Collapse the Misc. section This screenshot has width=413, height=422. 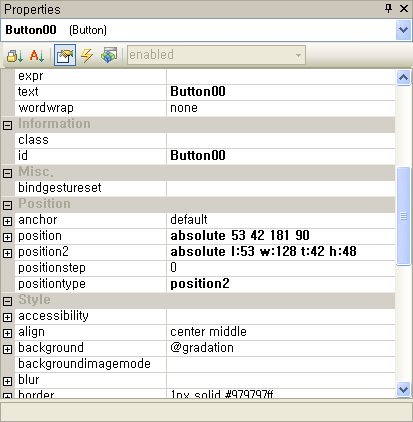pyautogui.click(x=7, y=173)
